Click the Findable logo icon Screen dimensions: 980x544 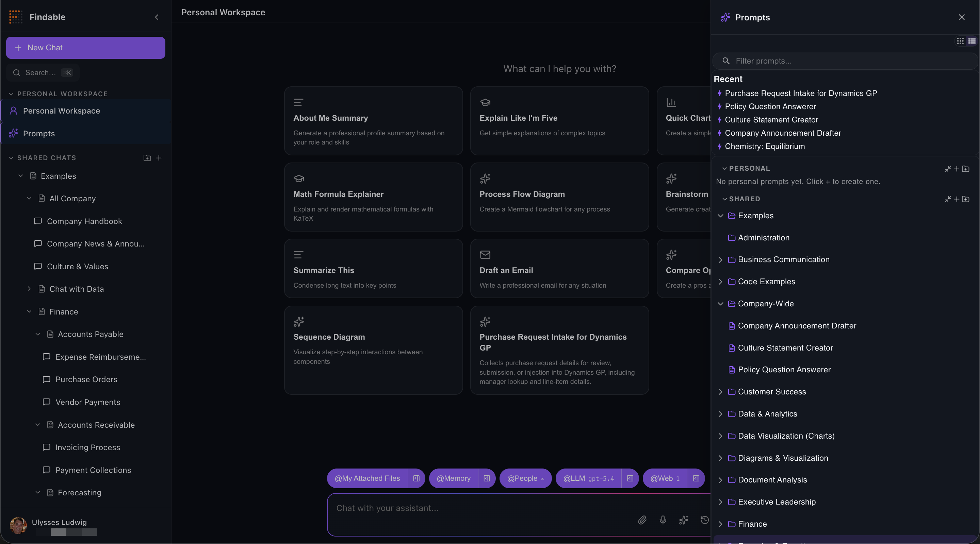pos(16,17)
